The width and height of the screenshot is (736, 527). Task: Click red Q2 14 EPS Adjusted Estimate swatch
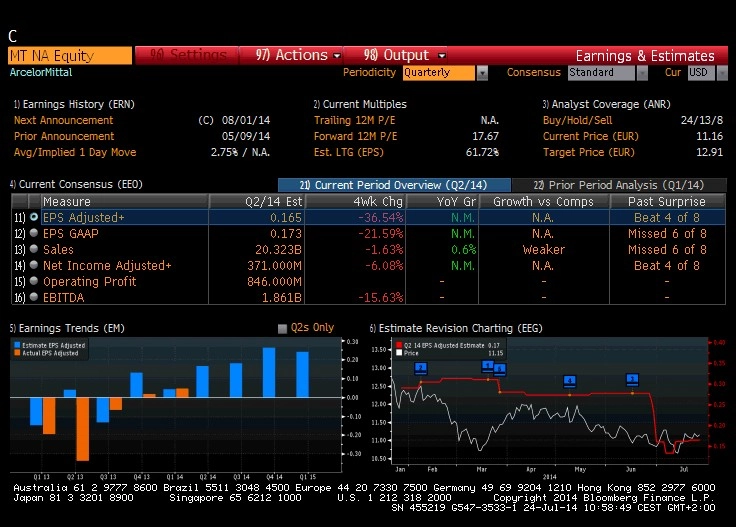pyautogui.click(x=399, y=345)
